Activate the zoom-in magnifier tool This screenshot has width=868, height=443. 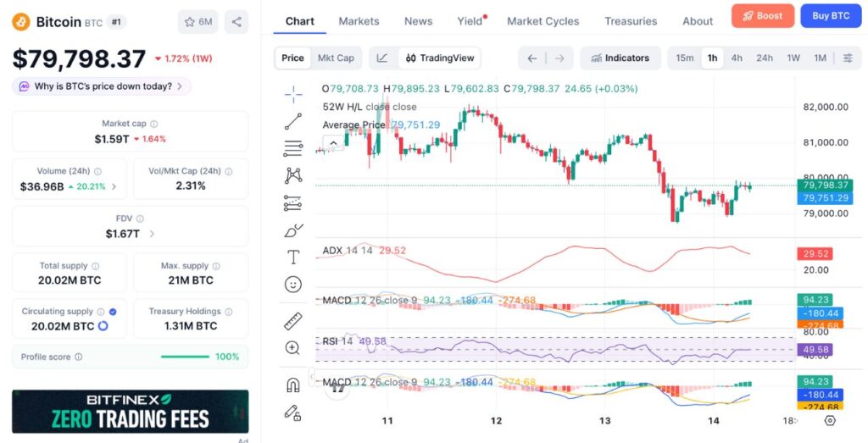point(292,348)
